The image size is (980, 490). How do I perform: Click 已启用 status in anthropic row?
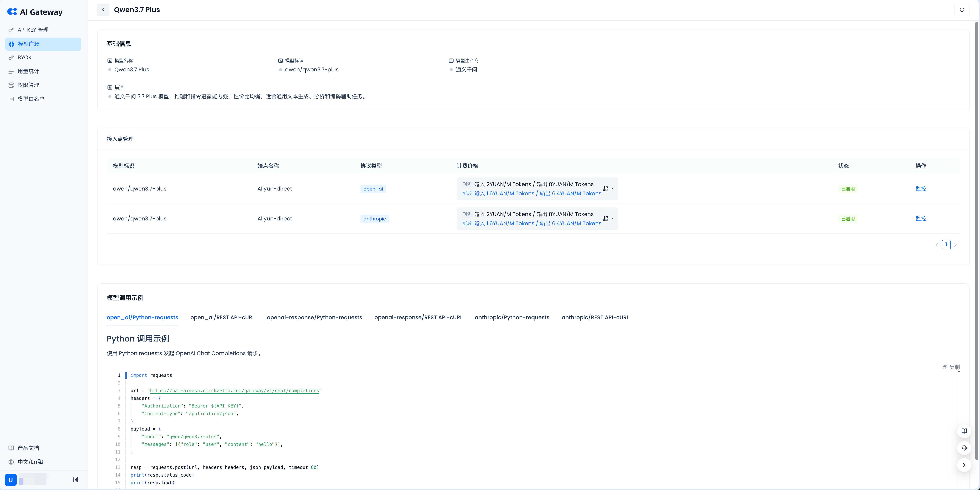pos(848,219)
